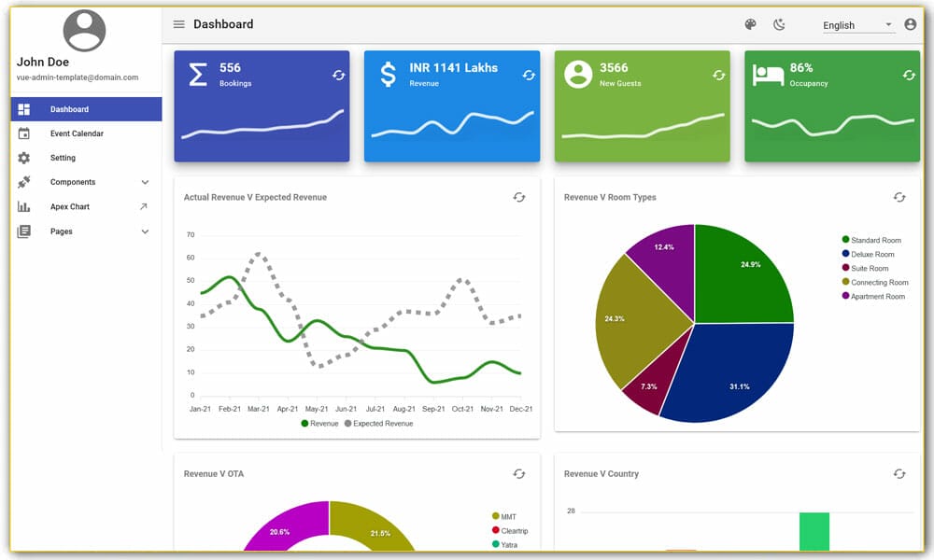Screen dimensions: 934x560
Task: Refresh the Bookings summary card
Action: pyautogui.click(x=338, y=75)
